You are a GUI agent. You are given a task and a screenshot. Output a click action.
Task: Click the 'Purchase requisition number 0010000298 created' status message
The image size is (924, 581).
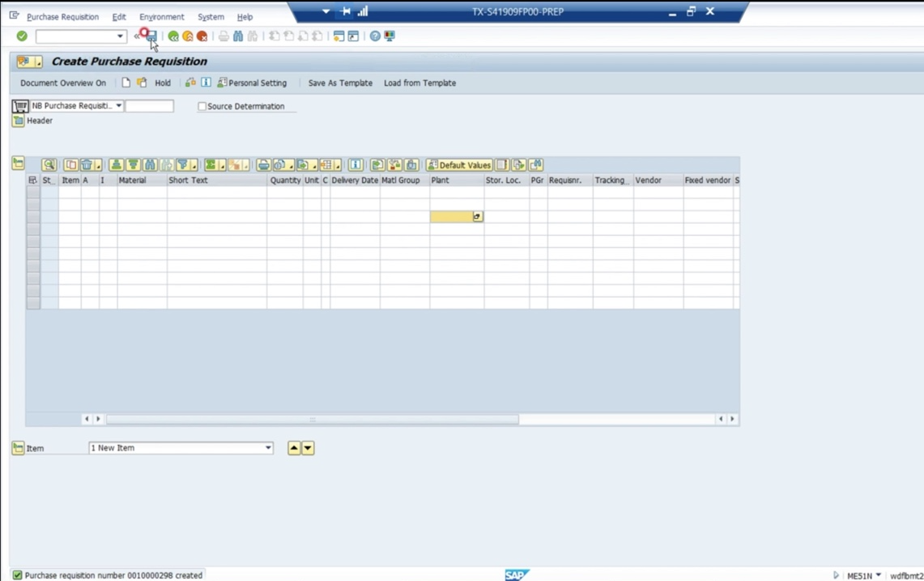click(x=113, y=575)
